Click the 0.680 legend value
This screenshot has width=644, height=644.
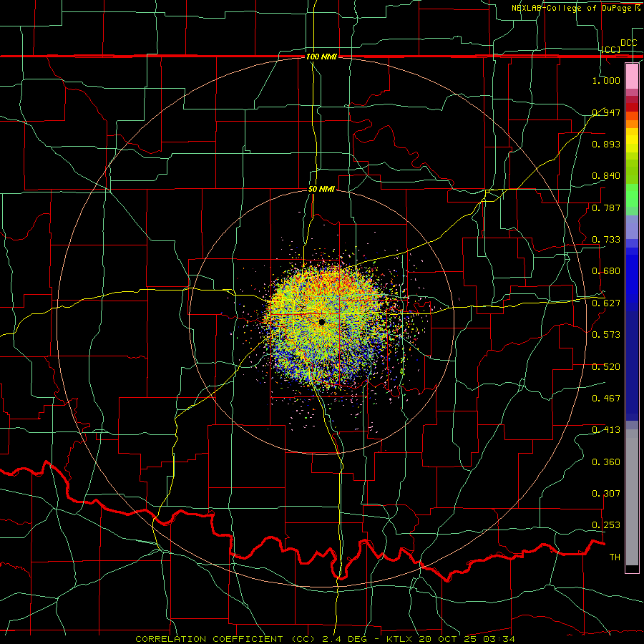point(606,271)
